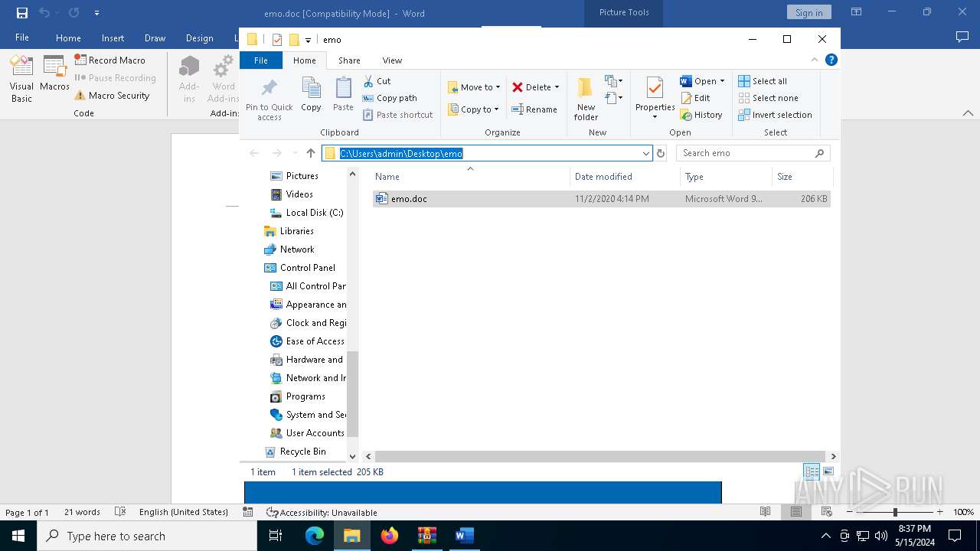
Task: Open Word Design tab
Action: 199,38
